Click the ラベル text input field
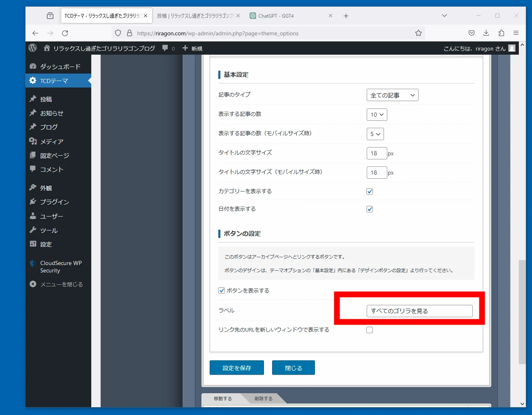 point(419,311)
